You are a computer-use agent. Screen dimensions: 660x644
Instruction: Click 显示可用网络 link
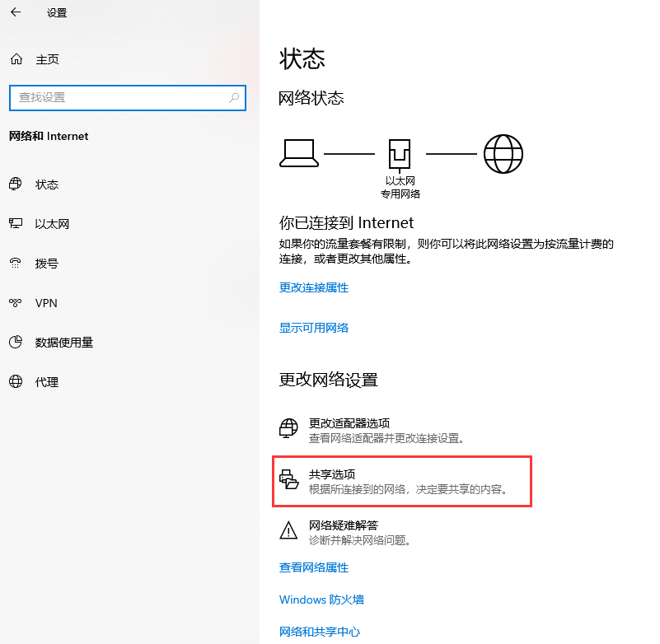[x=315, y=328]
